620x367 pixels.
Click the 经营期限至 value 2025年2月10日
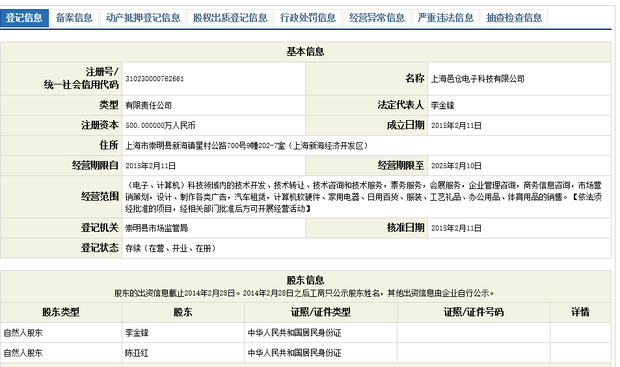[x=456, y=166]
